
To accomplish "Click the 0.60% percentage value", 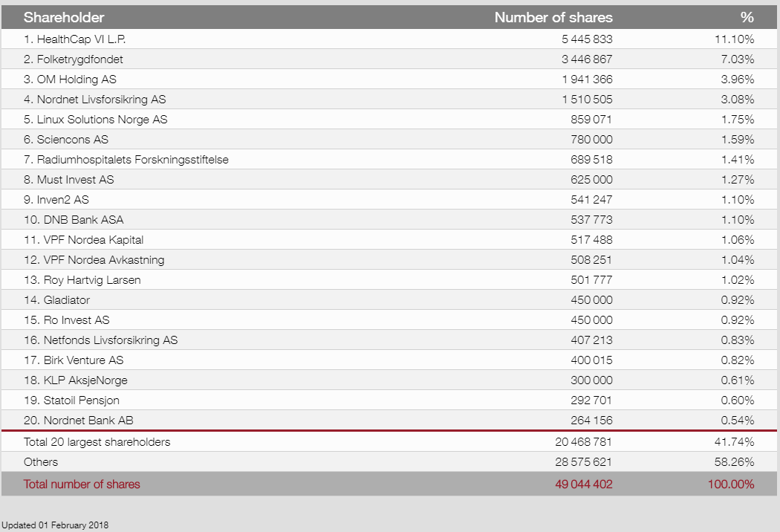I will (738, 400).
